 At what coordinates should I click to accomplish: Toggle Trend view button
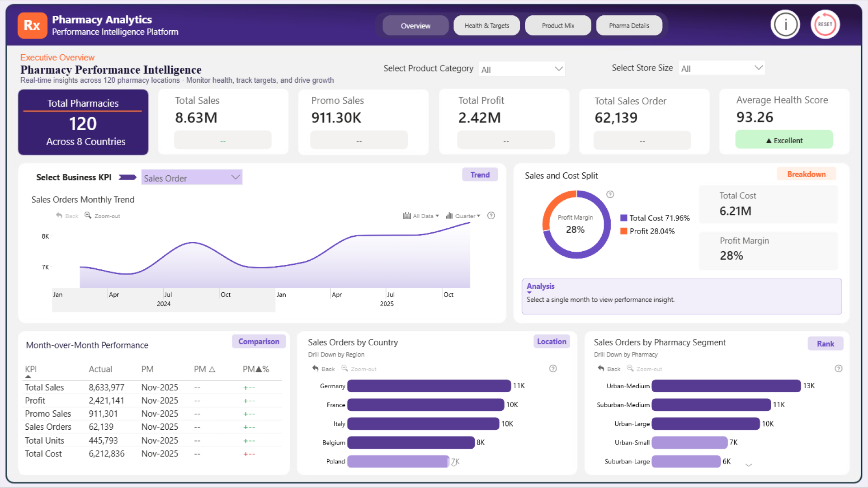pyautogui.click(x=480, y=175)
